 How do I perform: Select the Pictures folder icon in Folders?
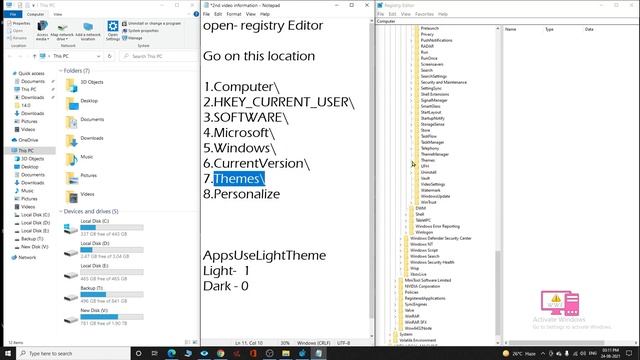71,178
